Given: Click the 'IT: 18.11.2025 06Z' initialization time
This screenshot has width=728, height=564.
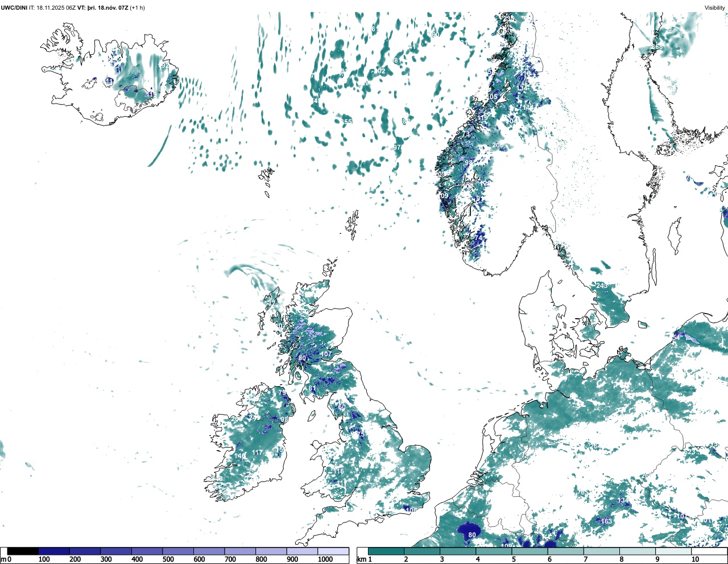Looking at the screenshot, I should [x=52, y=7].
